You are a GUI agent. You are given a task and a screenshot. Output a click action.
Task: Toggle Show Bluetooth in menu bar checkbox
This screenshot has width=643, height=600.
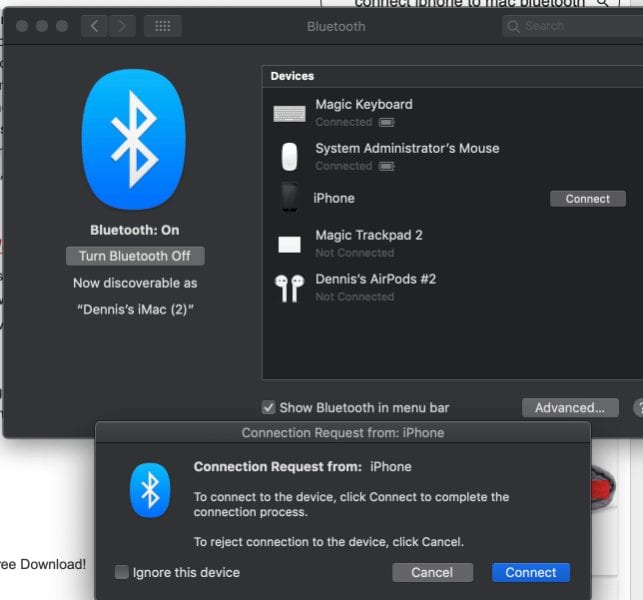tap(268, 407)
